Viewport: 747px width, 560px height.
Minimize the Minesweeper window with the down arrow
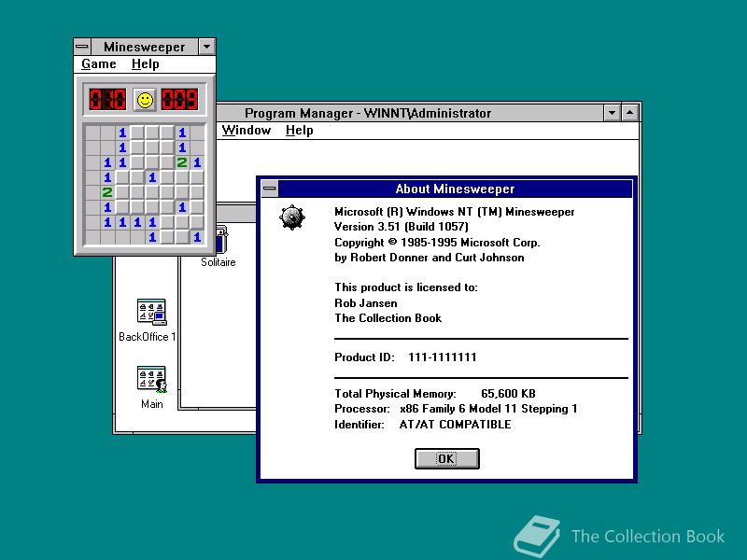coord(206,47)
